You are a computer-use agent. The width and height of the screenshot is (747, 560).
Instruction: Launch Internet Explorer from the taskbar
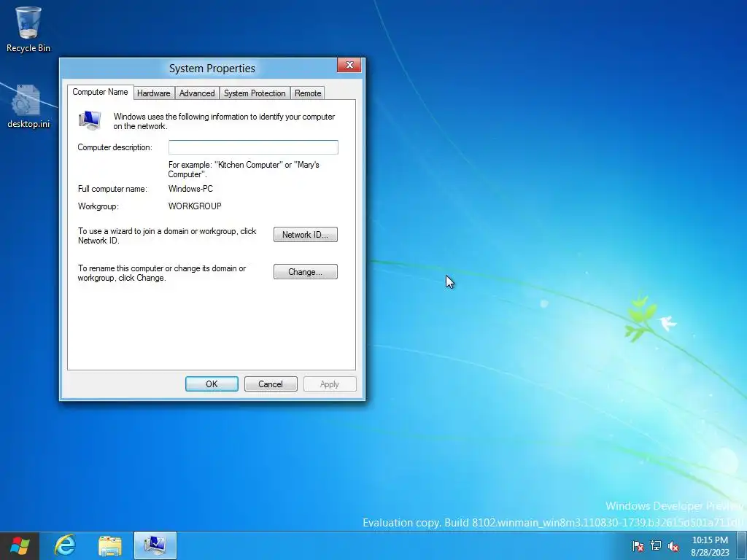tap(65, 545)
